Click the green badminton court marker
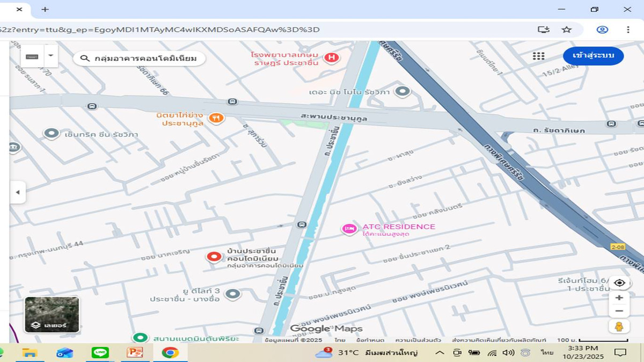Image resolution: width=644 pixels, height=362 pixels. click(141, 338)
